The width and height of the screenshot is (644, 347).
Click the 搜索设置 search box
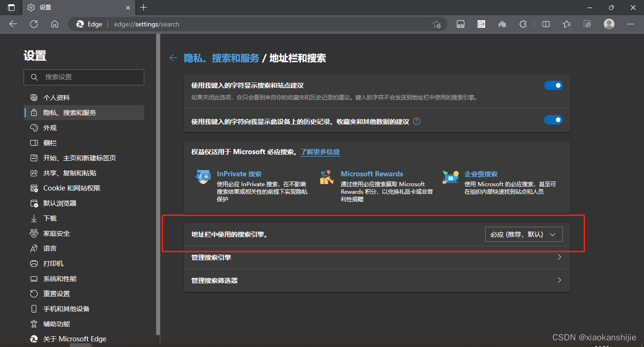click(x=84, y=77)
